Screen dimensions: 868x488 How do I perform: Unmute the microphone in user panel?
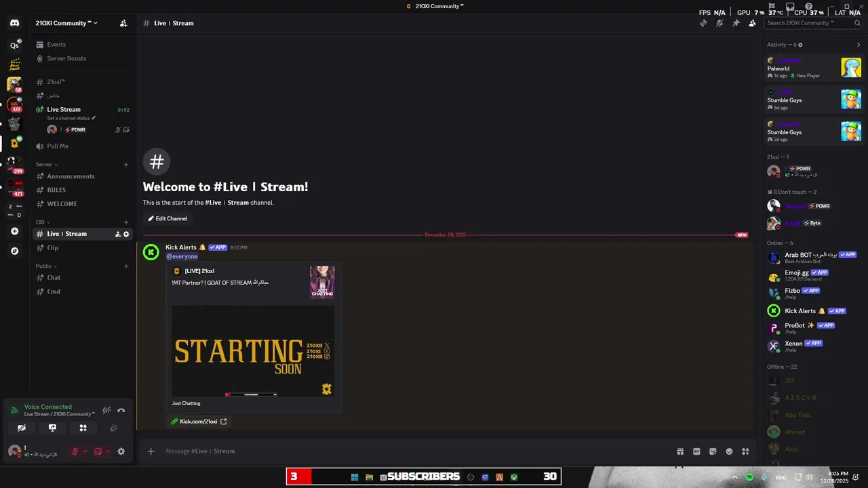tap(75, 451)
